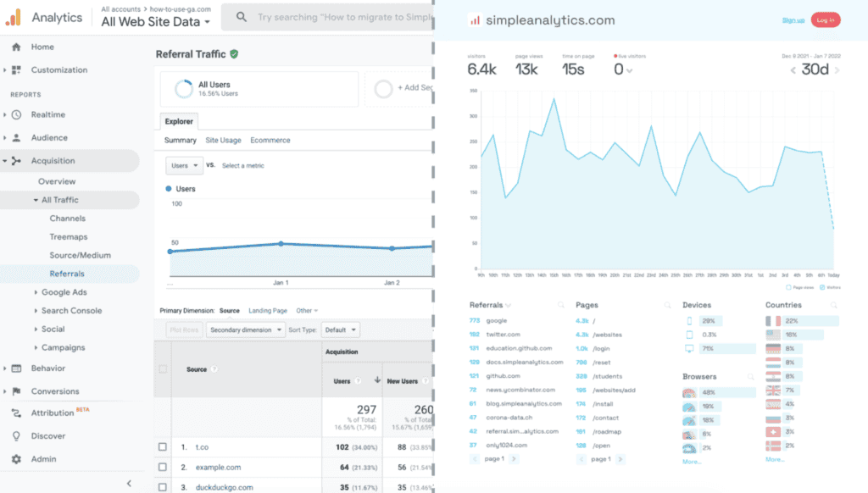
Task: Click the Landing Page primary dimension link
Action: tap(268, 311)
